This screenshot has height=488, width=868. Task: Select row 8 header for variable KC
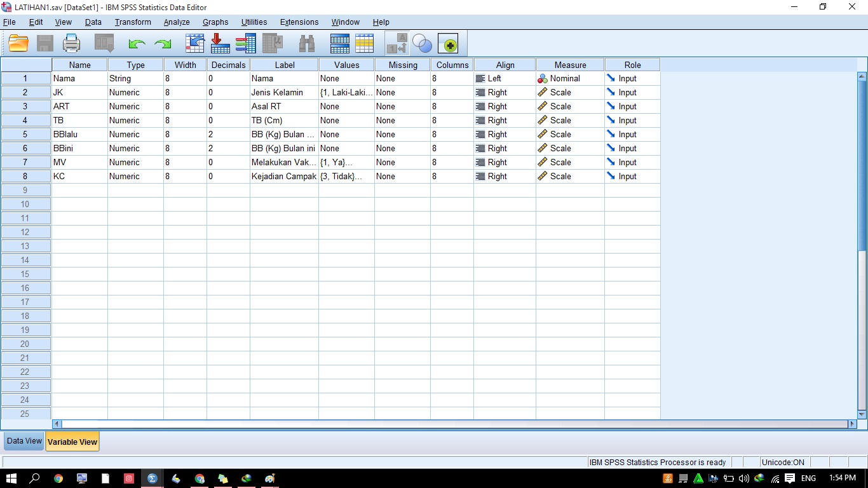click(x=26, y=177)
